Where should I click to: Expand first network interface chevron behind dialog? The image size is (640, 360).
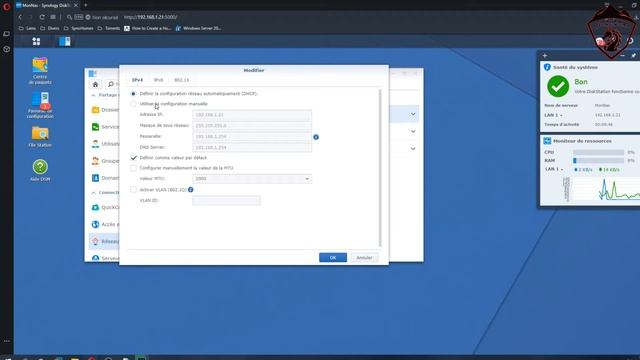[413, 114]
